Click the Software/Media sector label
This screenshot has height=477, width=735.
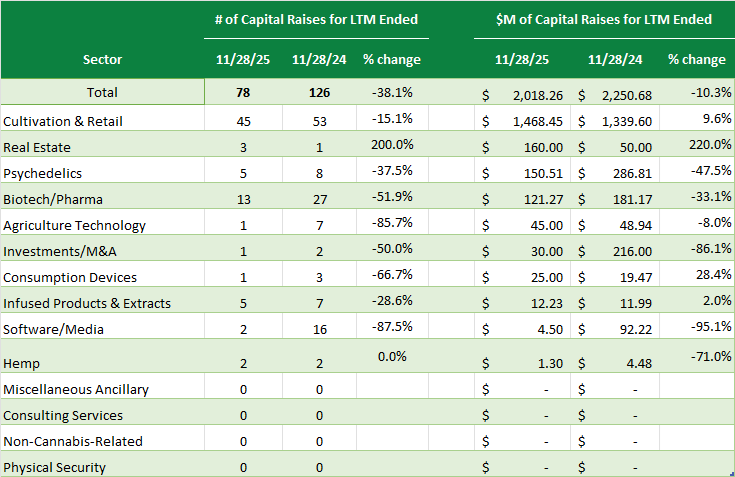click(52, 329)
